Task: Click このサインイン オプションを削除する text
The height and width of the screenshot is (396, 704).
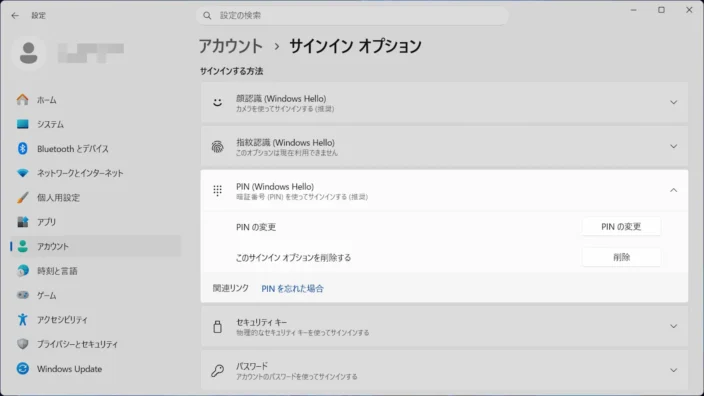Action: click(293, 258)
